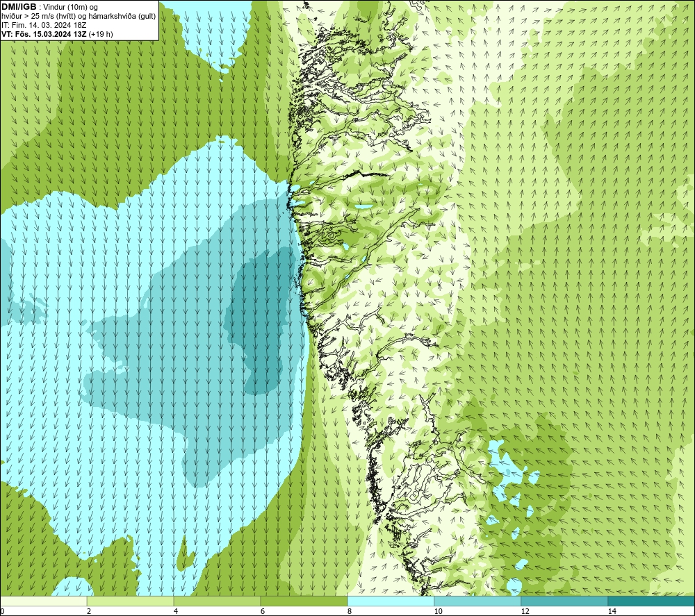The image size is (695, 616).
Task: Select the pale teal 10–12 m/s color swatch
Action: pyautogui.click(x=478, y=601)
